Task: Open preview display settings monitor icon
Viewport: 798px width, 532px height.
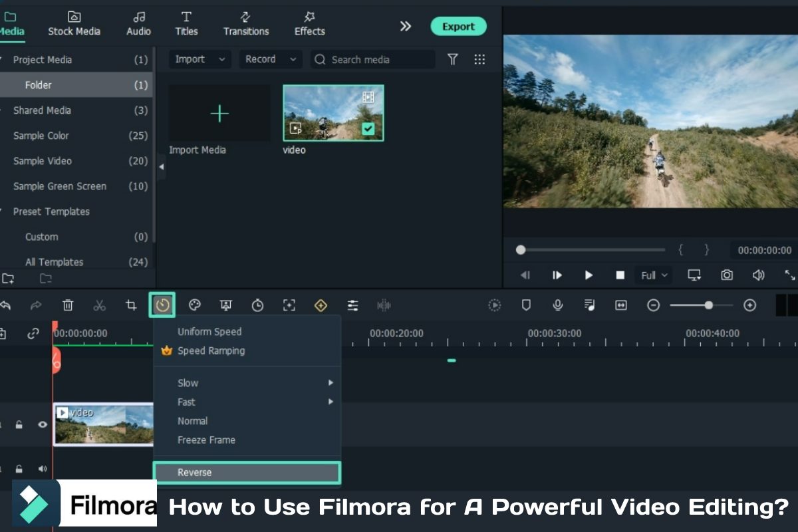Action: click(694, 275)
